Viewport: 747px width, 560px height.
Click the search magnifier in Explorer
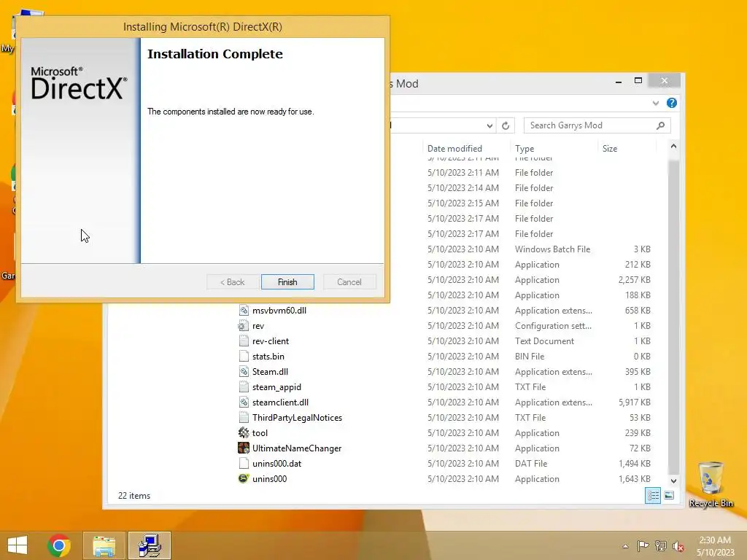[660, 125]
